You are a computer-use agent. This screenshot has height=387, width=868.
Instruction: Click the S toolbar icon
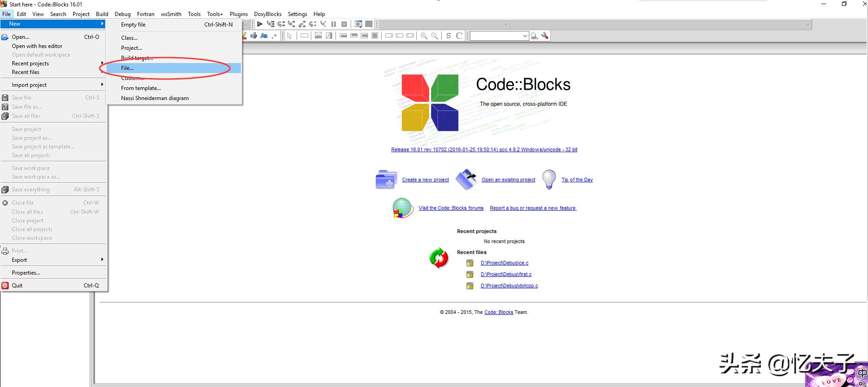[448, 36]
